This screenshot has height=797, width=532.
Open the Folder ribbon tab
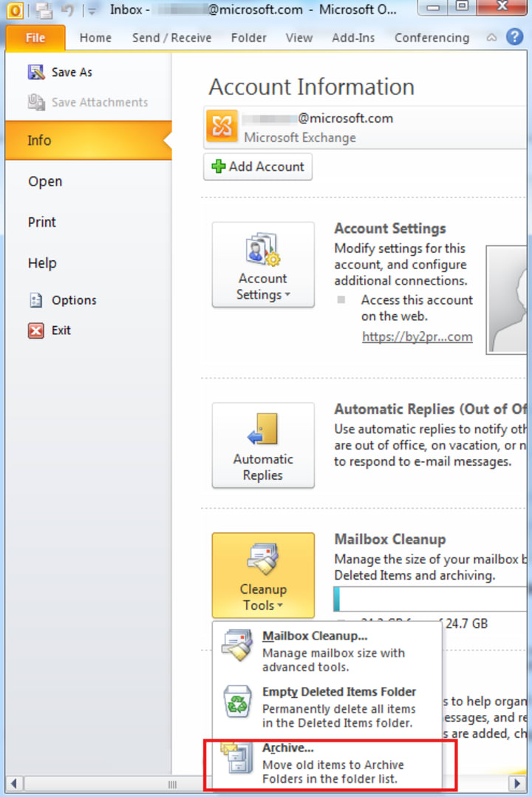coord(248,38)
